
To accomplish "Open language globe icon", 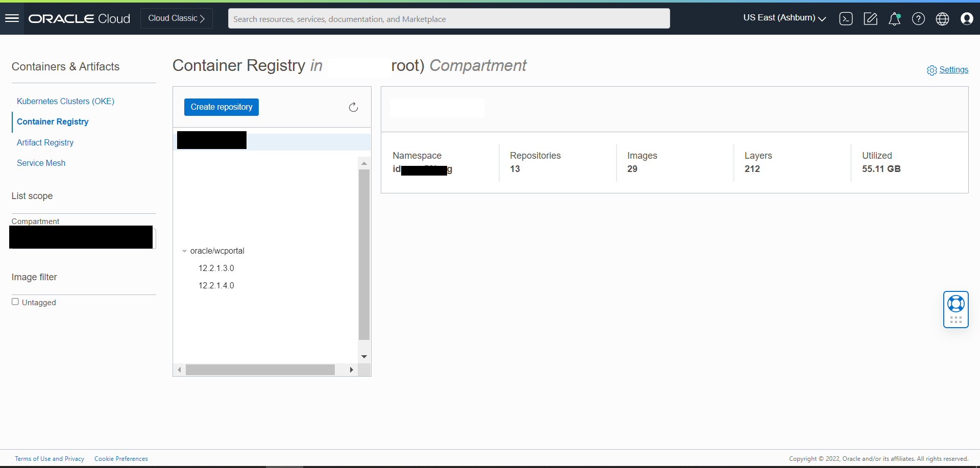I will pos(942,19).
